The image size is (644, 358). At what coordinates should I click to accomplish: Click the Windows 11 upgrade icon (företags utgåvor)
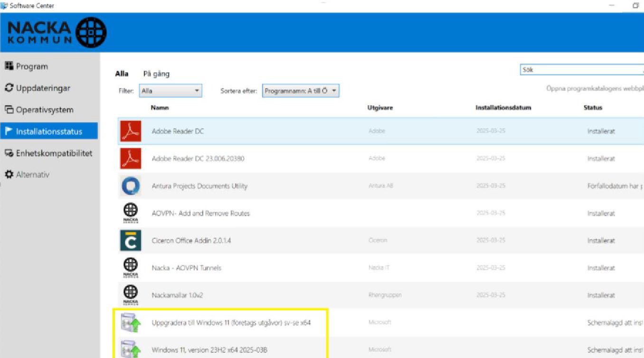click(x=130, y=323)
